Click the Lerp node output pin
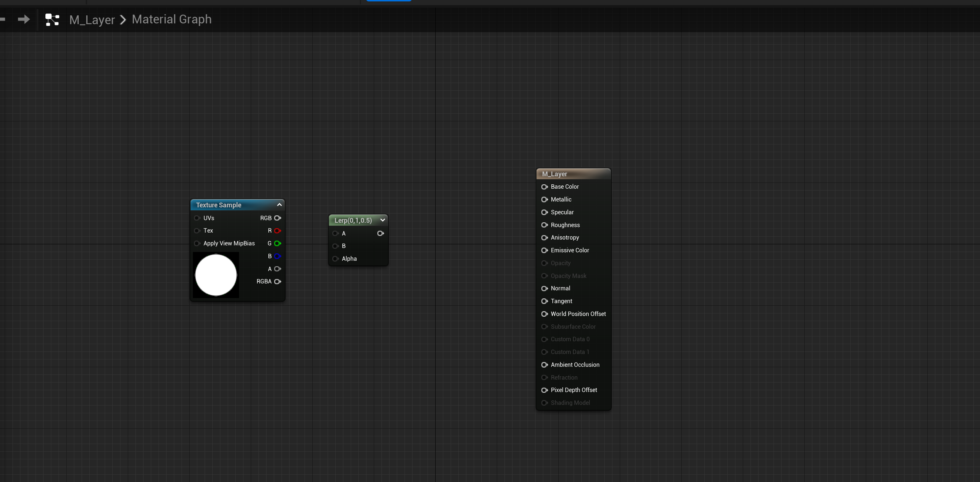The height and width of the screenshot is (482, 980). (380, 233)
